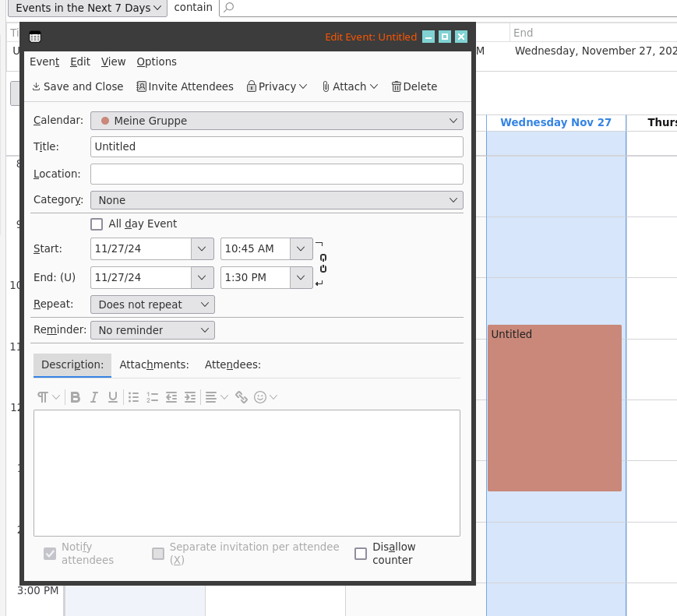Toggle the Notify attendees checkbox
The height and width of the screenshot is (616, 677).
point(50,554)
